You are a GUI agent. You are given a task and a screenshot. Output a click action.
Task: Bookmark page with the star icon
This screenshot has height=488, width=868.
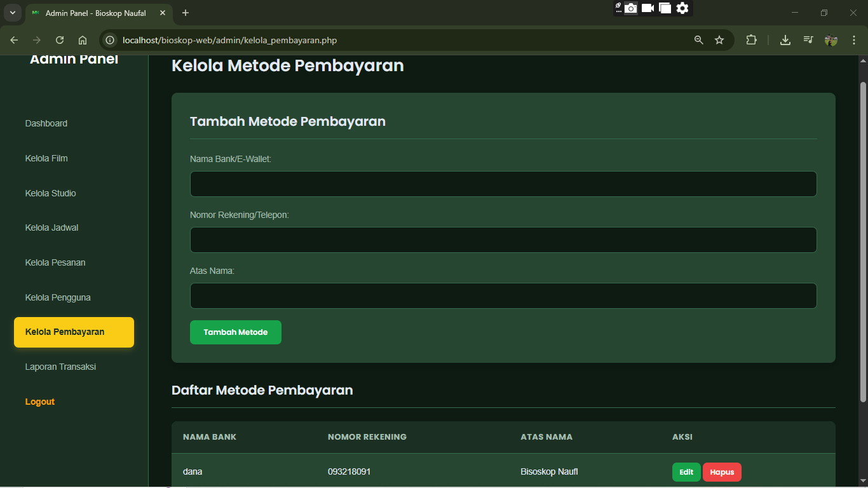point(719,40)
